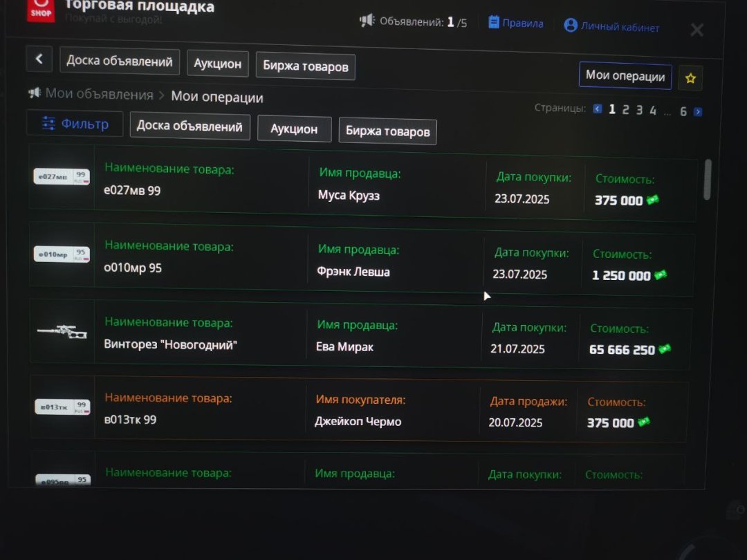
Task: Click price 375 000 in Джейкоп Чермо row
Action: point(610,423)
